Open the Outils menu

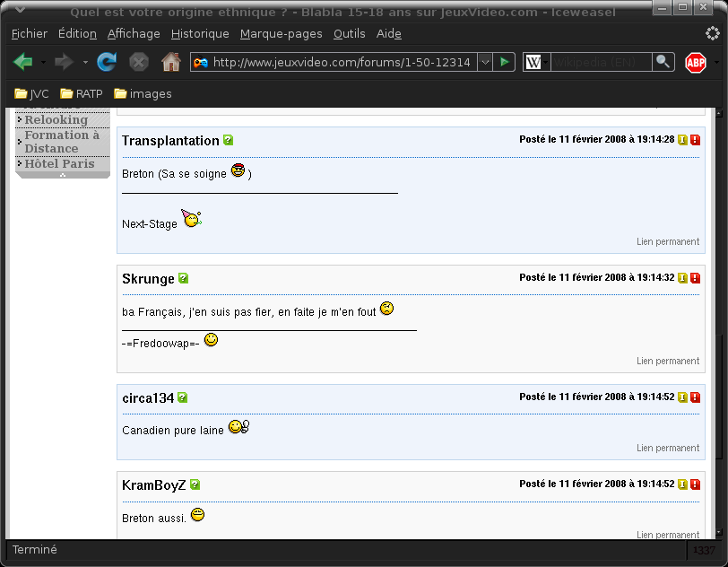[x=349, y=33]
